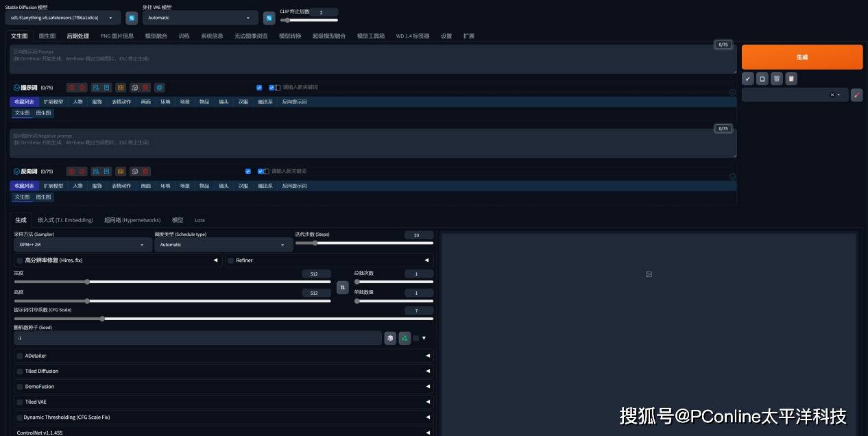Screen dimensions: 868x436
Task: Click the dice icon to randomize seed
Action: pos(390,338)
